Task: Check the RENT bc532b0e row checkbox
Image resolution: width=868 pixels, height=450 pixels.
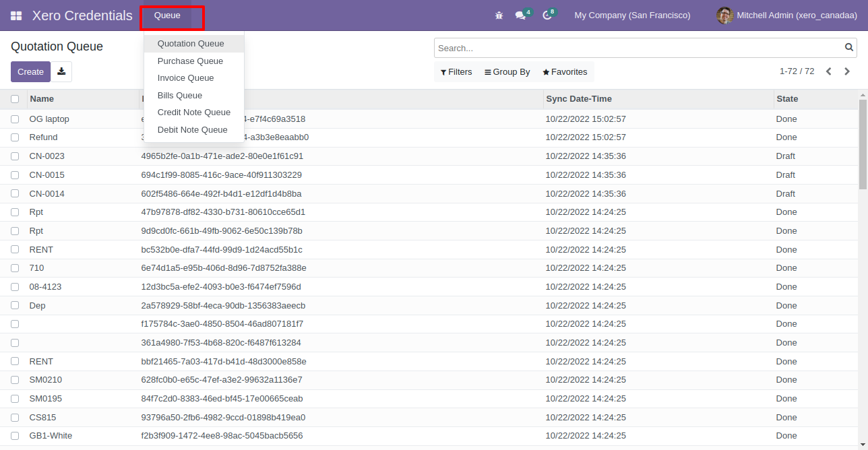Action: click(15, 250)
